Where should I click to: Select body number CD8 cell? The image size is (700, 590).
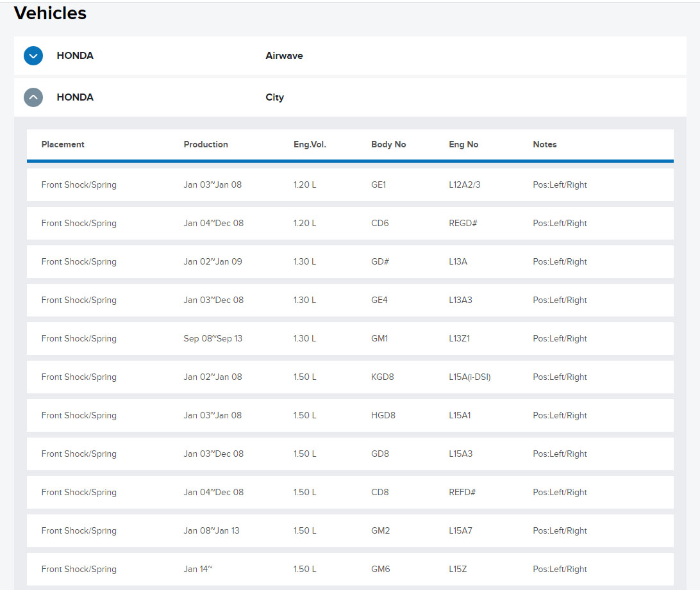(380, 492)
